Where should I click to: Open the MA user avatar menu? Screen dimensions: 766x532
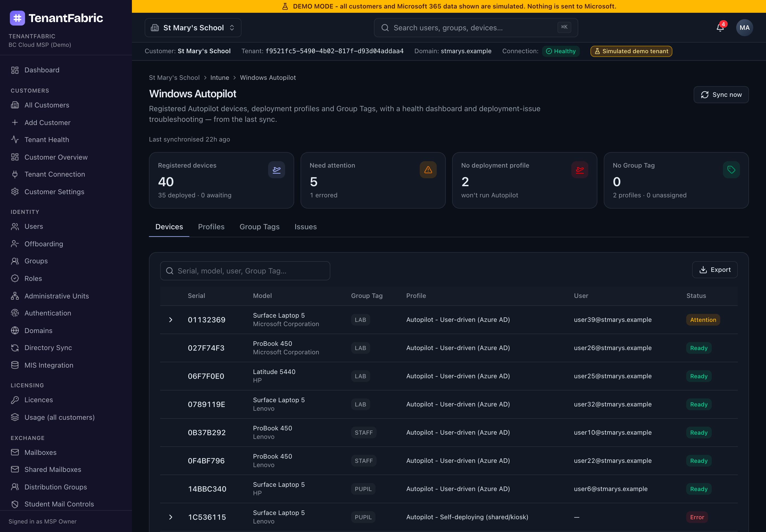click(744, 28)
